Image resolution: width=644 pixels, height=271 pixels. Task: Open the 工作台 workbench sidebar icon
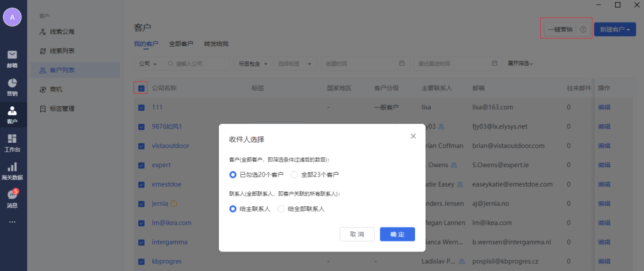(x=13, y=142)
